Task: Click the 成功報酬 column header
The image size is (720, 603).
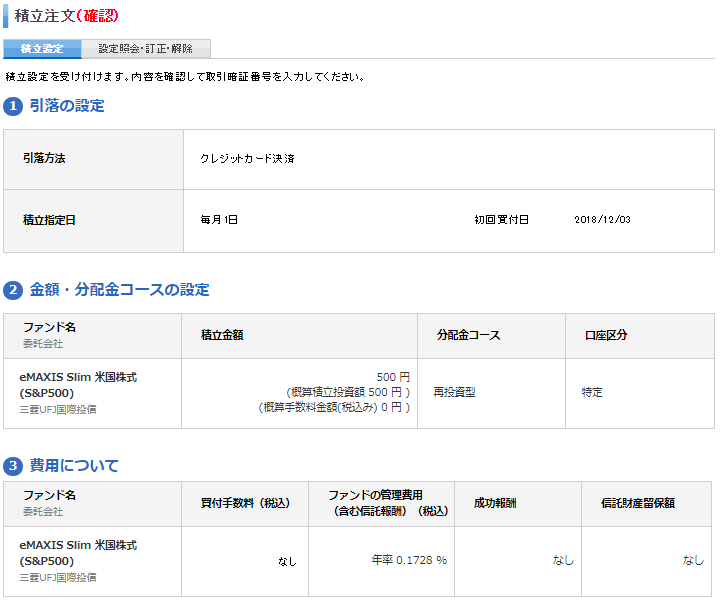Action: pyautogui.click(x=495, y=503)
